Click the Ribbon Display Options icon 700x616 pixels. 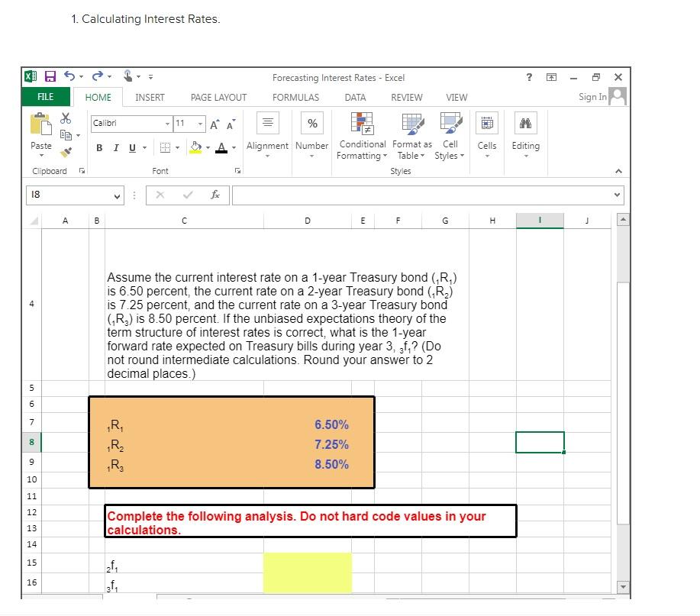pos(551,77)
